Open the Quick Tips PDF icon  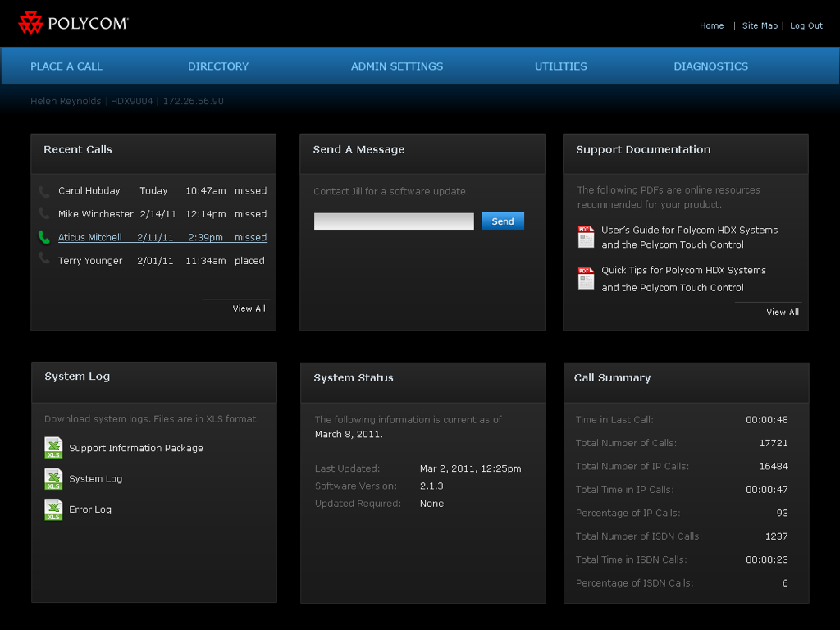(585, 278)
